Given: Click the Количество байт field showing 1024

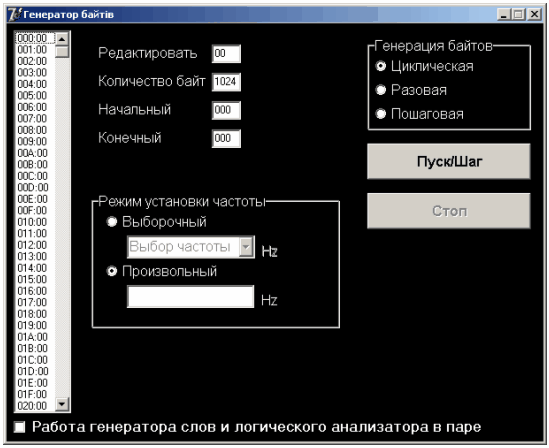Looking at the screenshot, I should (226, 82).
